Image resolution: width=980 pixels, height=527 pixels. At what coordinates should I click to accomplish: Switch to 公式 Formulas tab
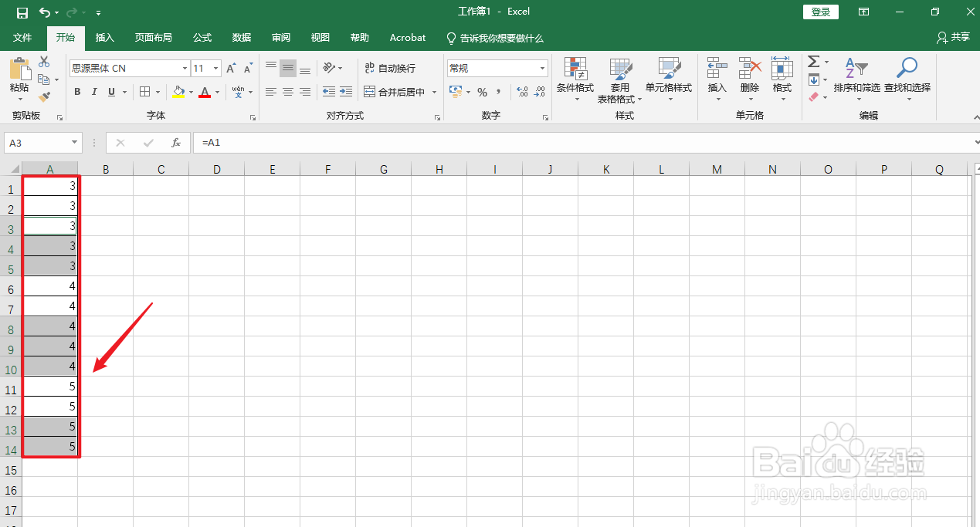click(x=202, y=38)
